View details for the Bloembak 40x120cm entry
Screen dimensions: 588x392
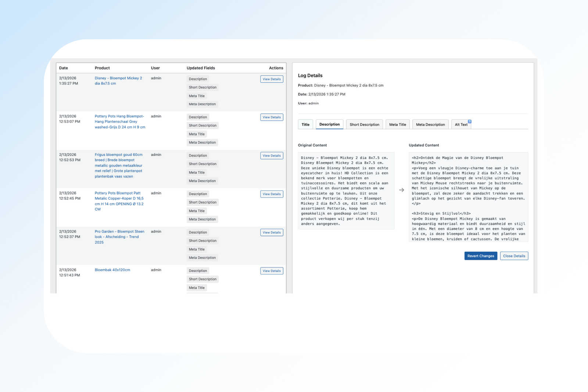[x=272, y=271]
